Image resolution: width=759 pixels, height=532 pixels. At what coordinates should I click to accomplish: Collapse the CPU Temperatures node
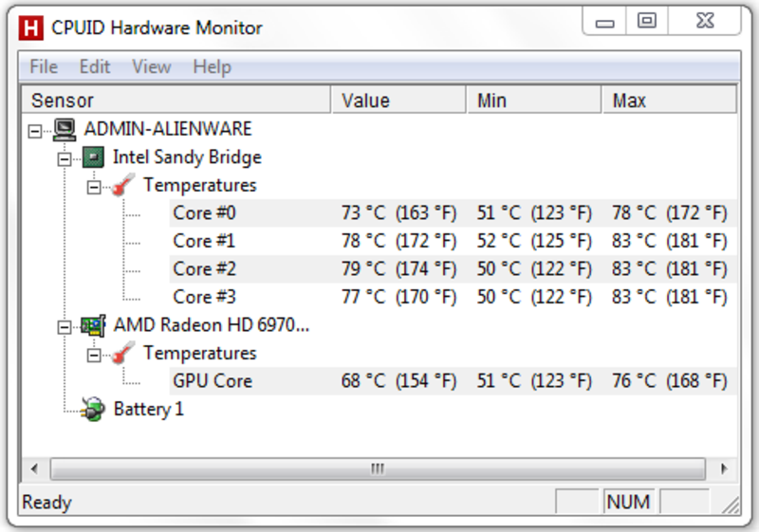94,187
